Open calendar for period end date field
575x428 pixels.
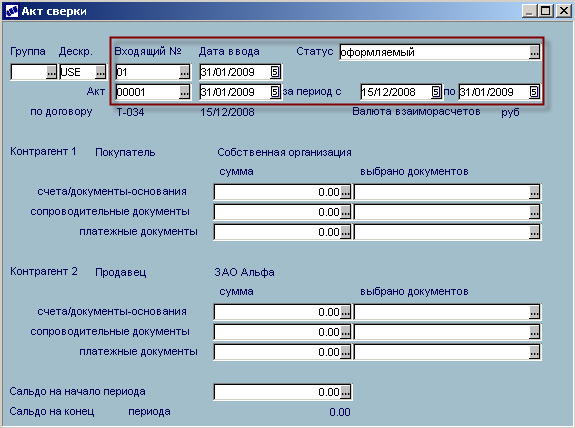pos(534,91)
